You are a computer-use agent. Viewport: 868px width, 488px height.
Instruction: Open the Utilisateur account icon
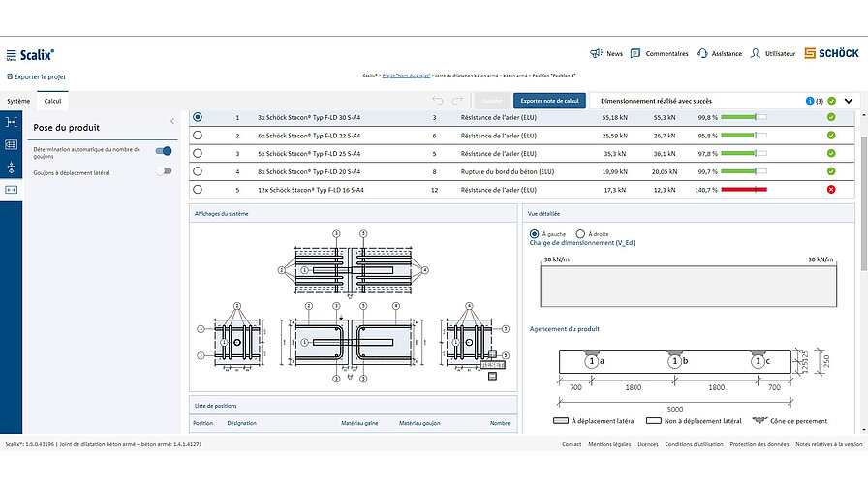point(756,54)
